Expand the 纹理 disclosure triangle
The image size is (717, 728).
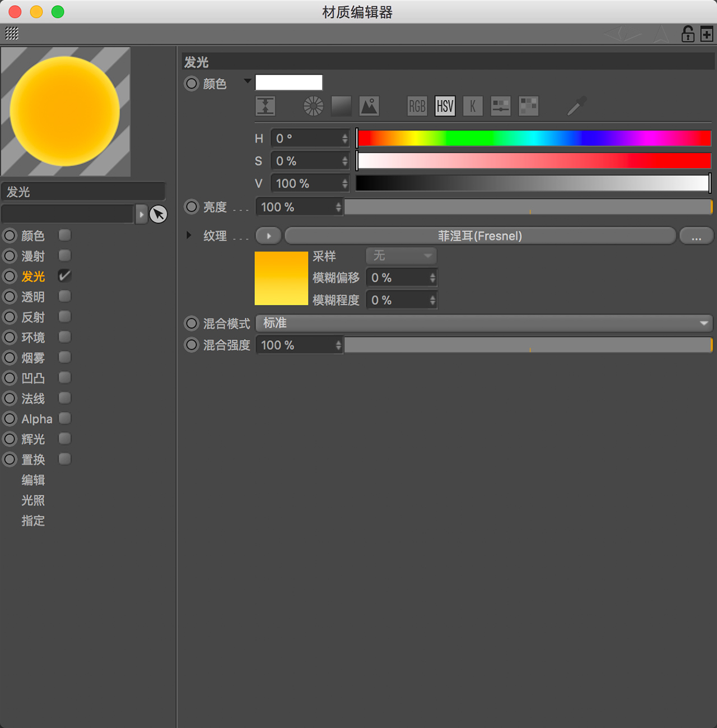[189, 235]
